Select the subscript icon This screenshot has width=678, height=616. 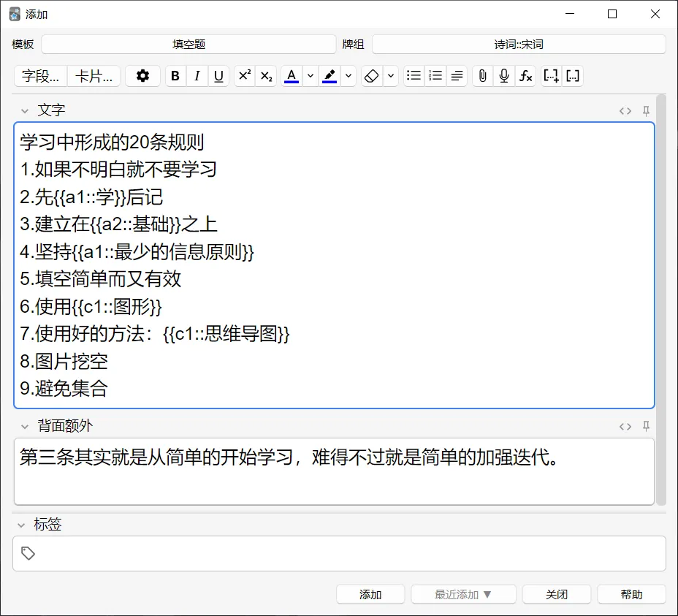point(266,75)
